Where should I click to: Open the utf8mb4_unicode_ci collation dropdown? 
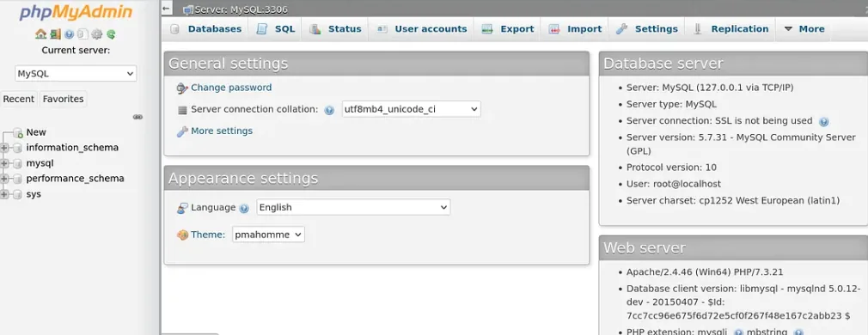pyautogui.click(x=412, y=109)
